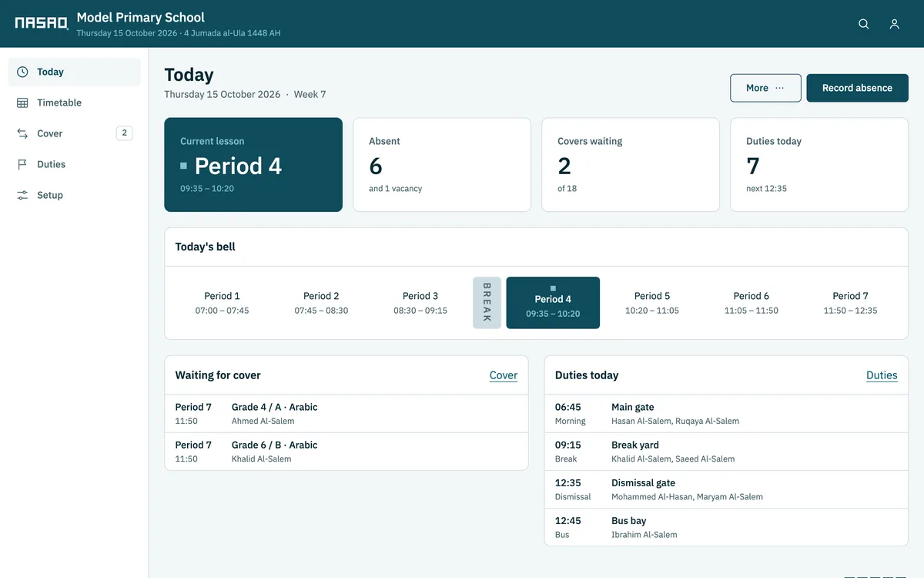
Task: Click the Model Primary School title
Action: 141,17
